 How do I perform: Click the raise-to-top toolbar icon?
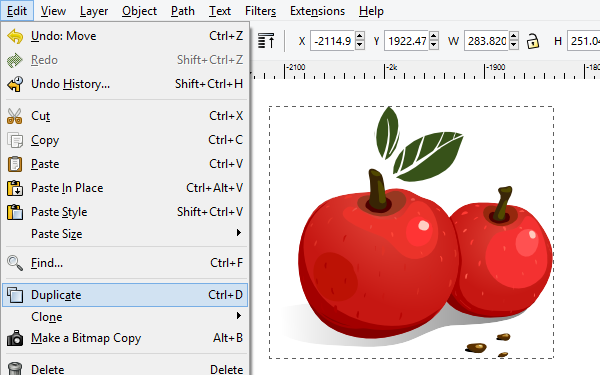click(266, 41)
